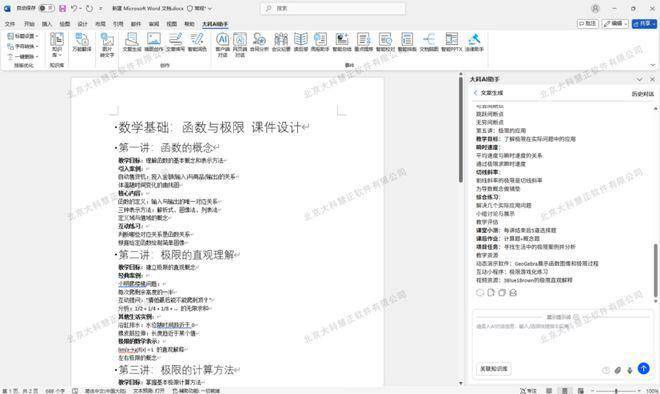This screenshot has width=660, height=394.
Task: Start 合同分析 contract analysis
Action: pyautogui.click(x=259, y=42)
